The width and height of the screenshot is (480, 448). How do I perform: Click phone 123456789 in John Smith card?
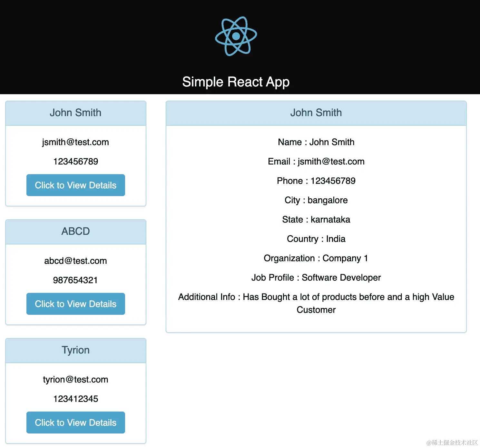(x=76, y=161)
